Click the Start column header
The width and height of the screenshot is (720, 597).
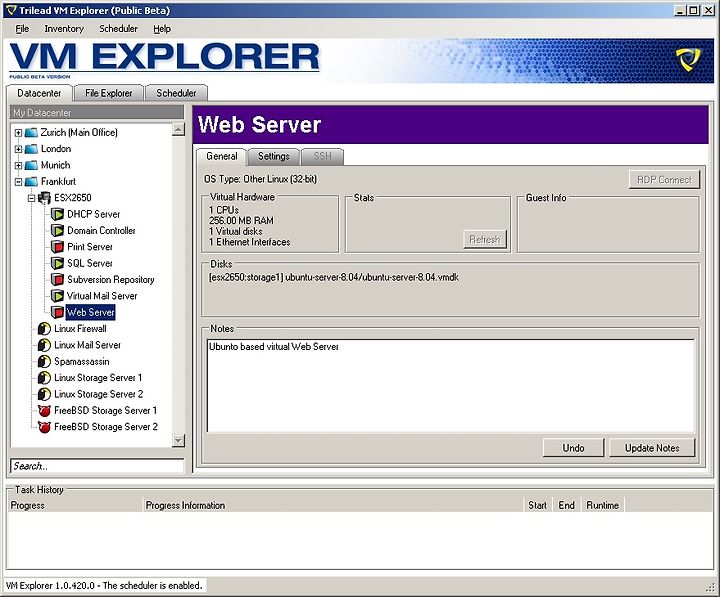pos(538,505)
